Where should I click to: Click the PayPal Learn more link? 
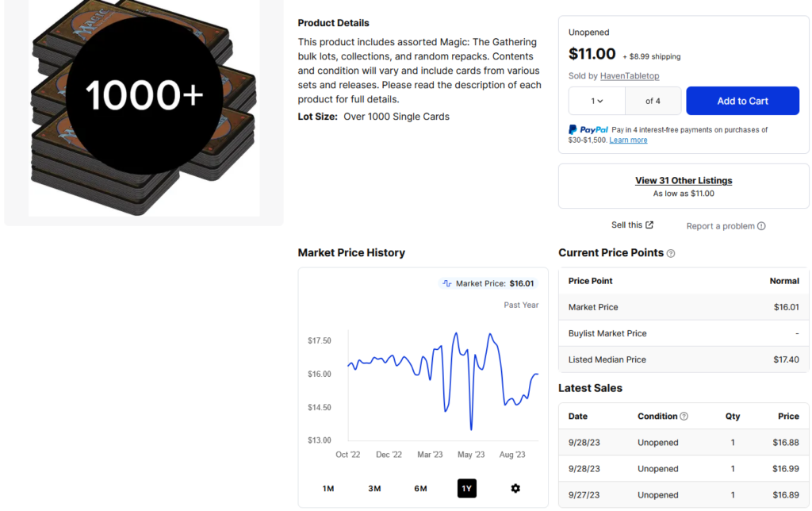pyautogui.click(x=628, y=140)
